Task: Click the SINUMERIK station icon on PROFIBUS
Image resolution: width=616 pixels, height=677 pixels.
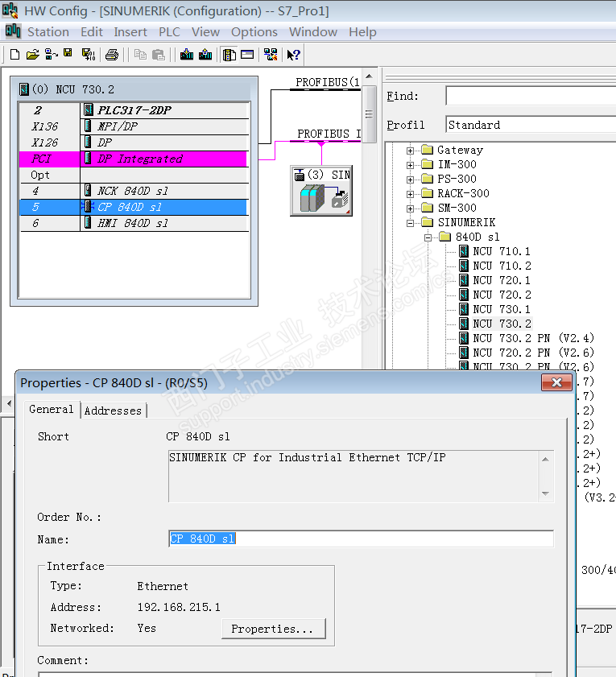Action: (x=321, y=192)
